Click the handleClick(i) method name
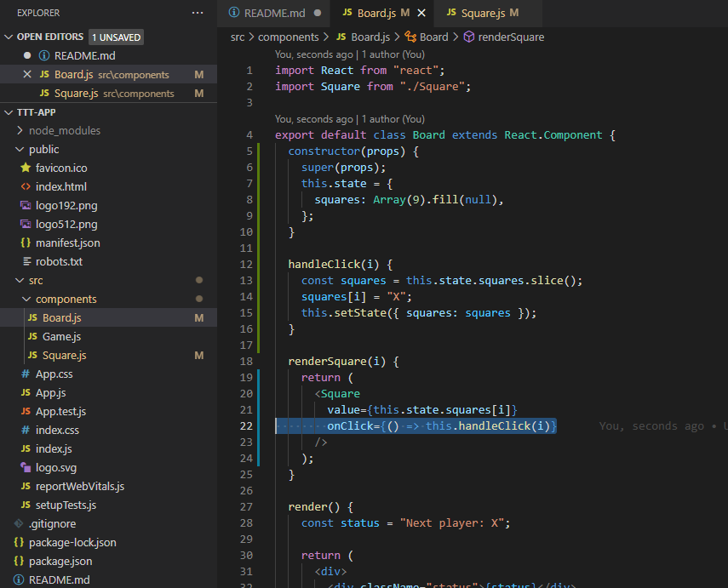Screen dimensions: 728x588 click(334, 264)
